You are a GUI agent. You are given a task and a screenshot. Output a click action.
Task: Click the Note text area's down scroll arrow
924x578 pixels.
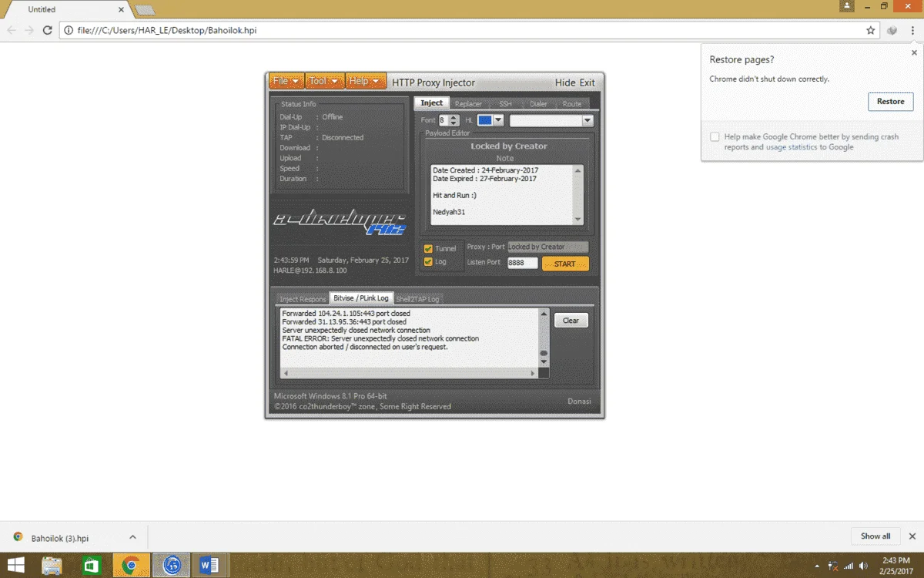578,219
